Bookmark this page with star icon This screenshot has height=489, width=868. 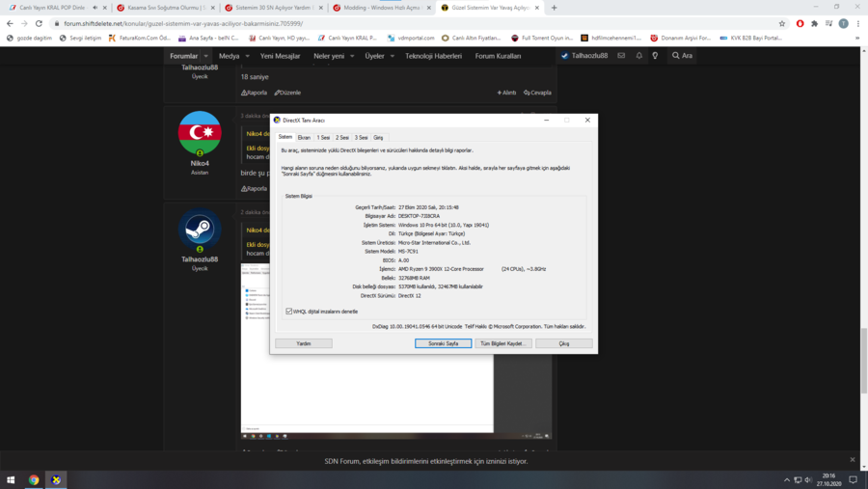(781, 23)
